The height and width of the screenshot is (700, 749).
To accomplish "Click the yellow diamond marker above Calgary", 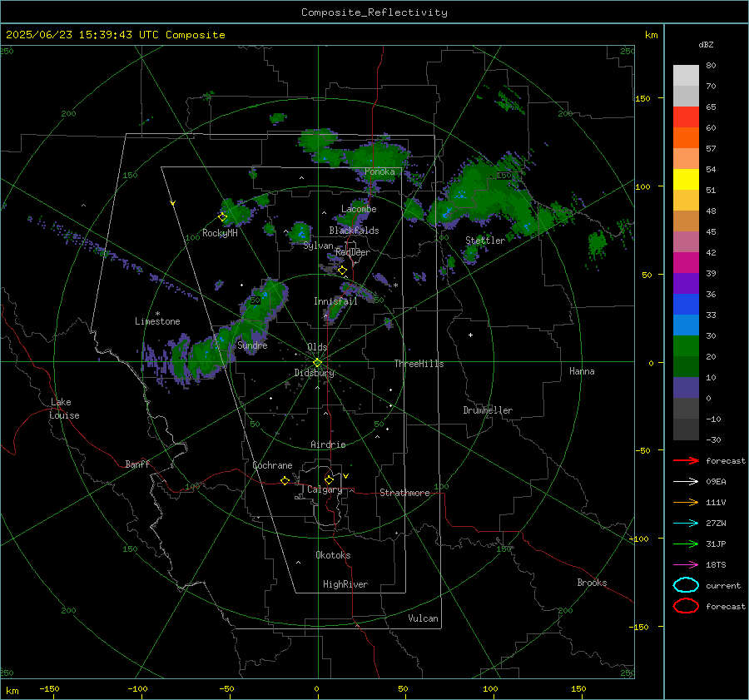I will (x=329, y=479).
